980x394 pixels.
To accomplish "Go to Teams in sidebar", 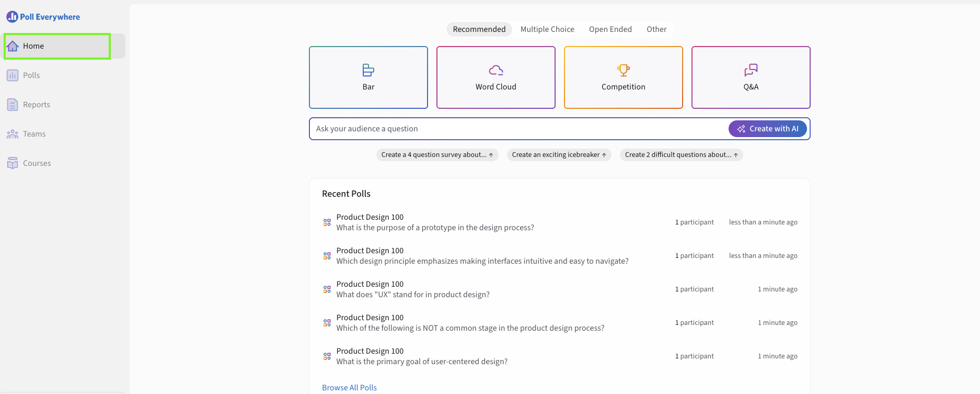I will click(x=33, y=134).
